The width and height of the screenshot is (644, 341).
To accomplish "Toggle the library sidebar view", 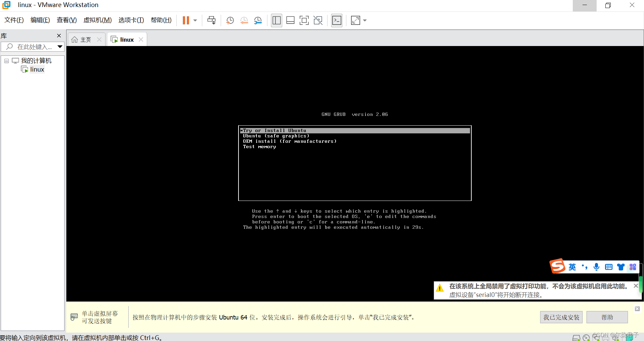I will click(x=276, y=20).
